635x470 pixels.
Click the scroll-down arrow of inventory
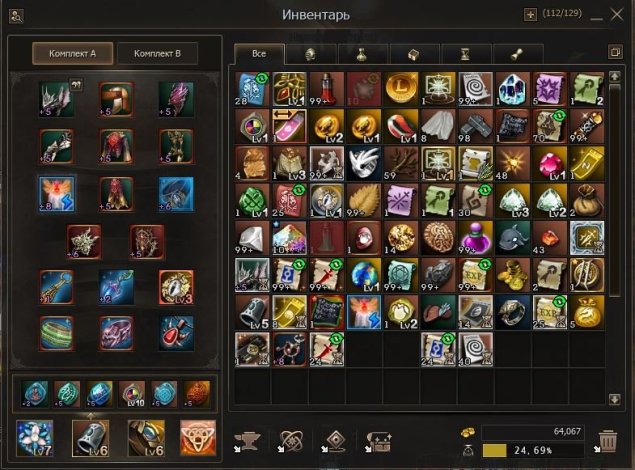[615, 400]
